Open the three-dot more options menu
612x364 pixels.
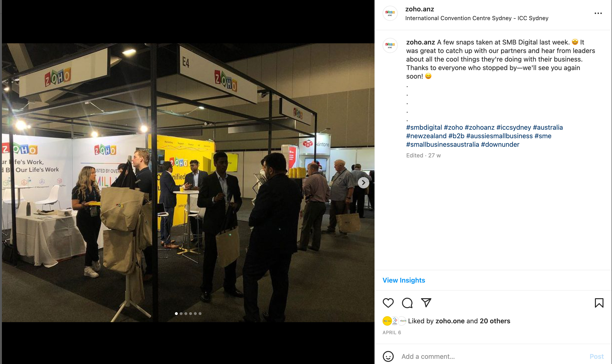[598, 13]
